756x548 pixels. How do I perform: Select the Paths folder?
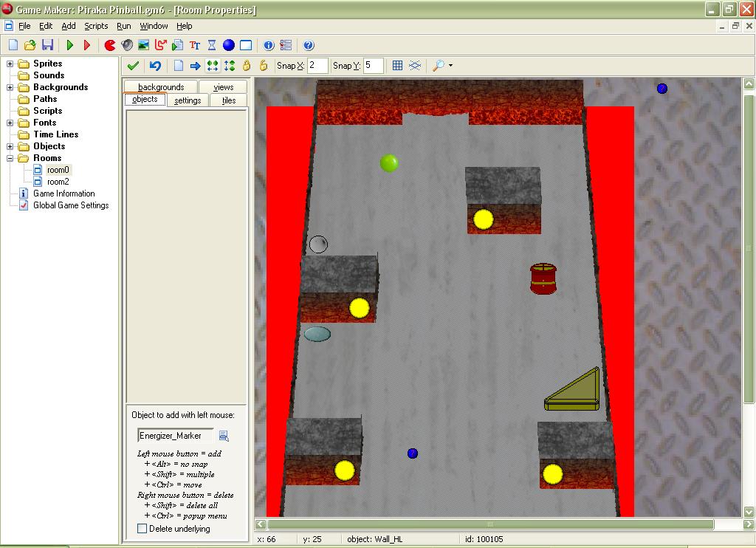pos(45,99)
